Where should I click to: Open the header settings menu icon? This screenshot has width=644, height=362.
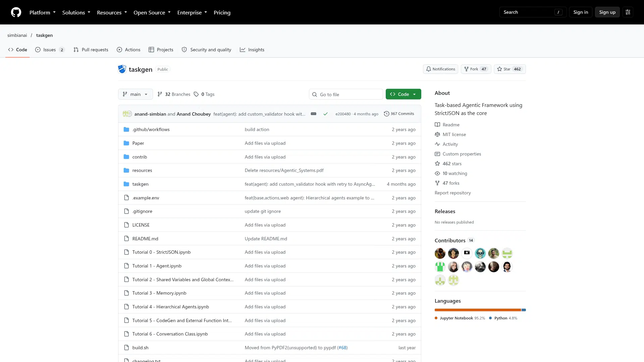[628, 12]
